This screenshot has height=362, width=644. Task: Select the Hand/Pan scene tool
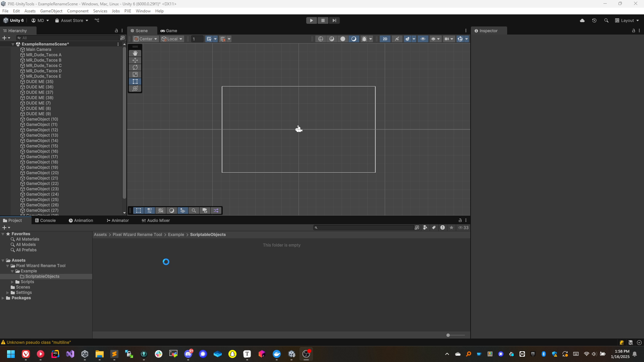pos(135,53)
